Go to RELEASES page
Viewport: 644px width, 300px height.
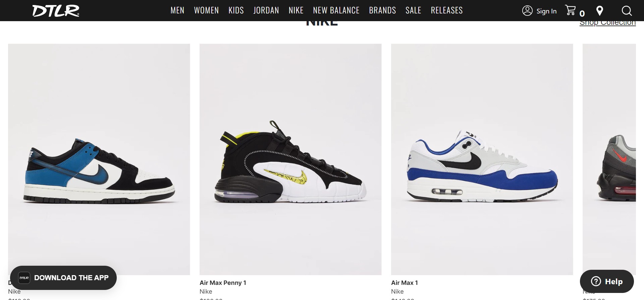click(x=447, y=10)
